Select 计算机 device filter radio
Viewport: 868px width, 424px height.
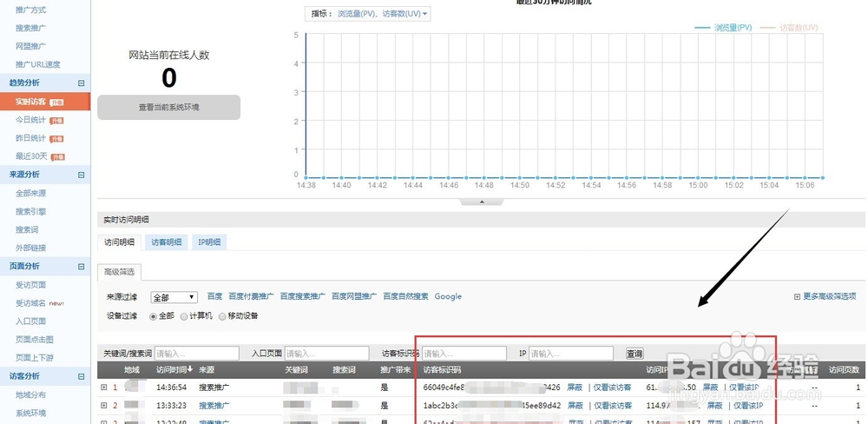(184, 316)
